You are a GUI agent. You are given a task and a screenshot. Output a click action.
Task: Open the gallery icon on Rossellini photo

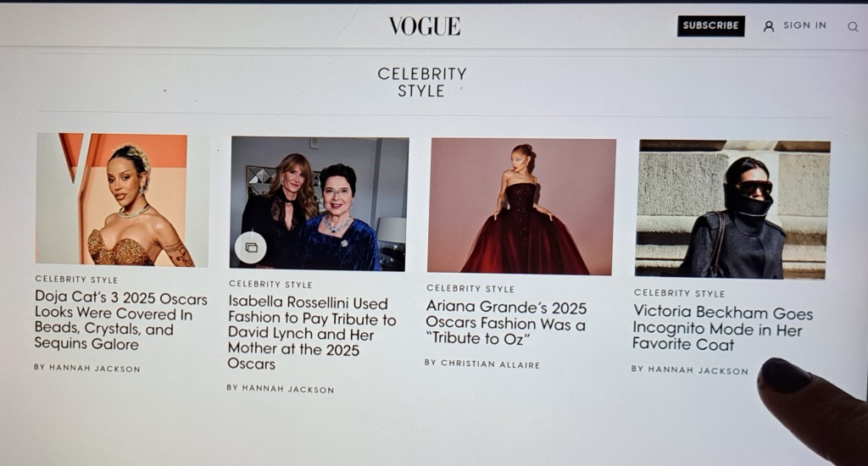coord(251,247)
